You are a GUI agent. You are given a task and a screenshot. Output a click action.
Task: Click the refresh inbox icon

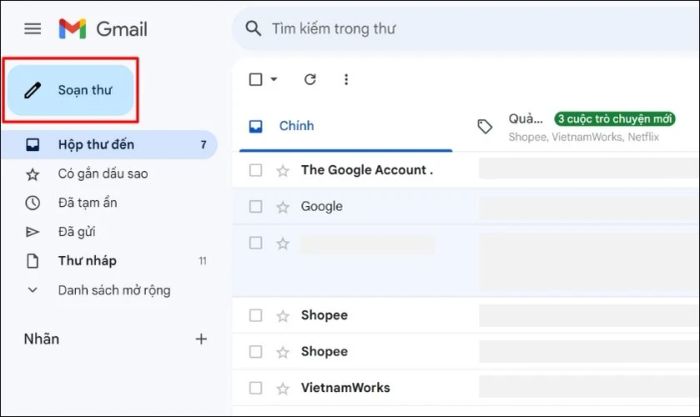(310, 79)
